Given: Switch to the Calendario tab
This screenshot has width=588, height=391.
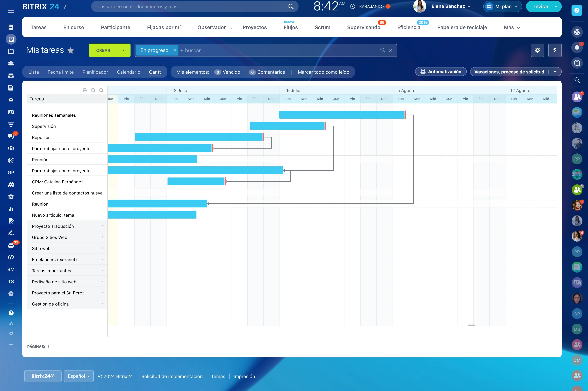Looking at the screenshot, I should pyautogui.click(x=128, y=72).
